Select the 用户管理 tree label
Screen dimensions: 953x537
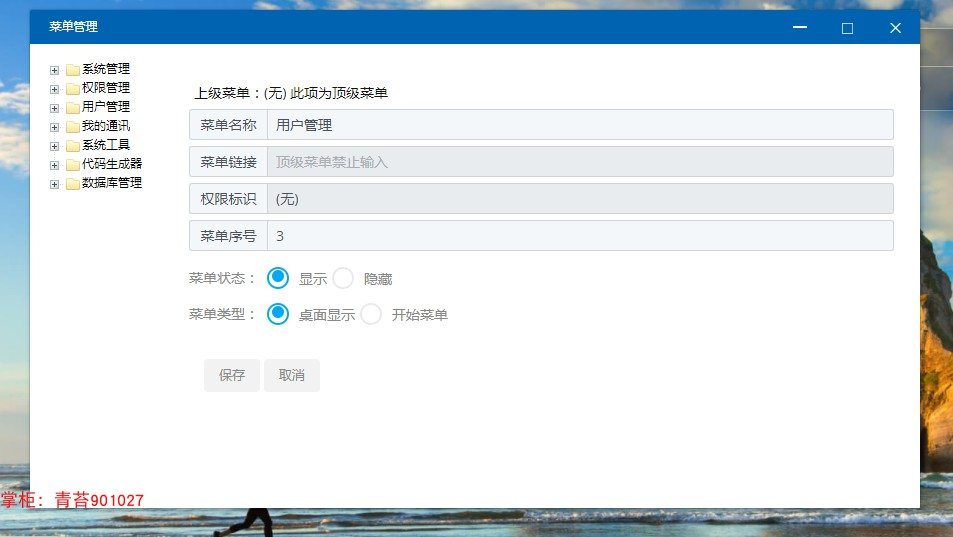(x=106, y=106)
